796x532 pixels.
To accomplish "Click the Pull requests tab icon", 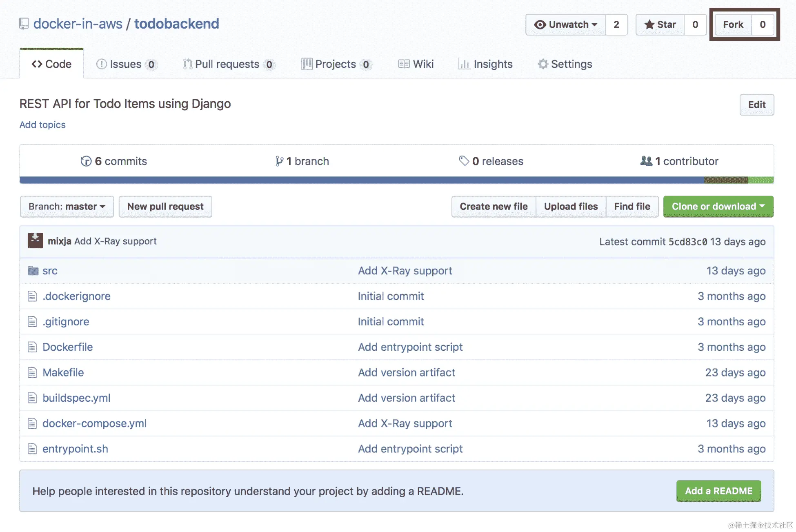I will [x=187, y=64].
